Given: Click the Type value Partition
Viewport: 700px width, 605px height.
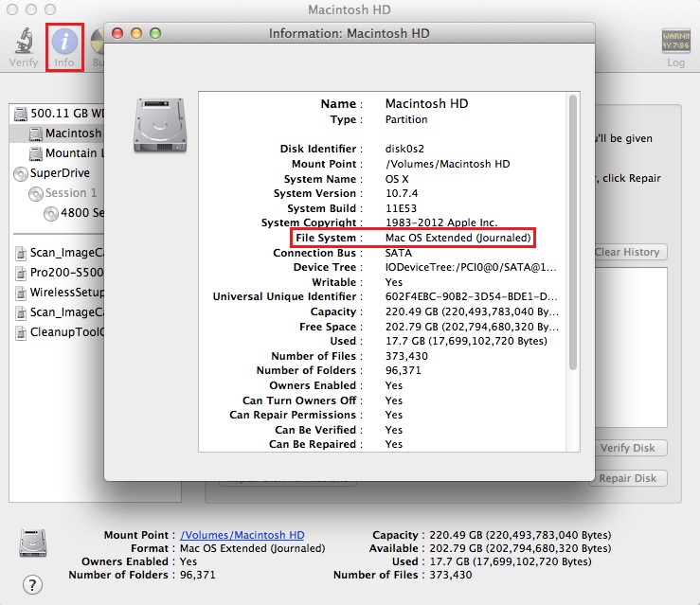Looking at the screenshot, I should pos(406,119).
